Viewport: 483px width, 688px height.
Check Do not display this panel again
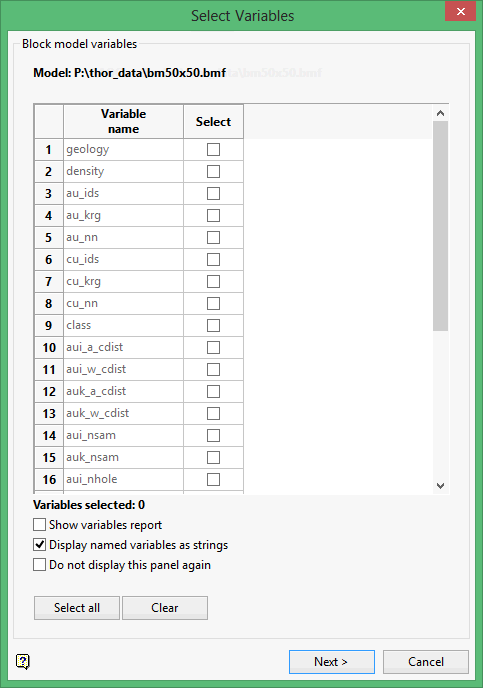coord(39,565)
